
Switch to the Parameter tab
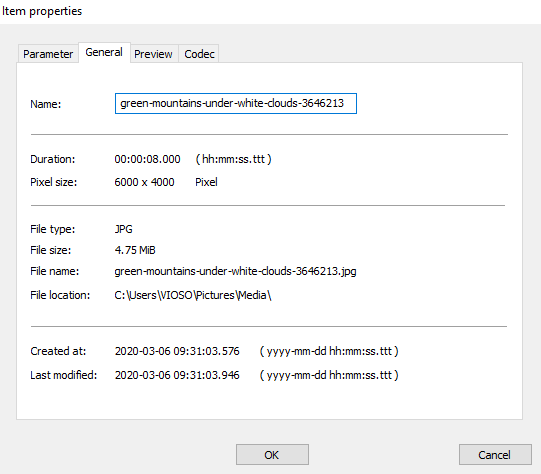(x=48, y=54)
